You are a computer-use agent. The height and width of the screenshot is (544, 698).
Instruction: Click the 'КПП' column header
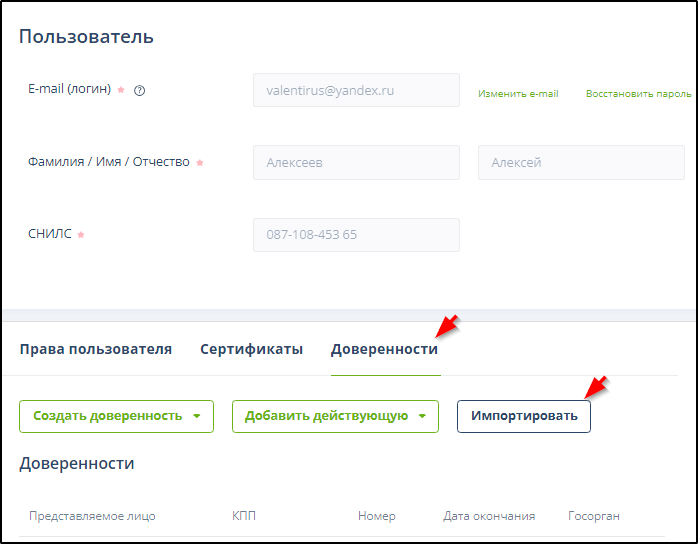(x=245, y=516)
